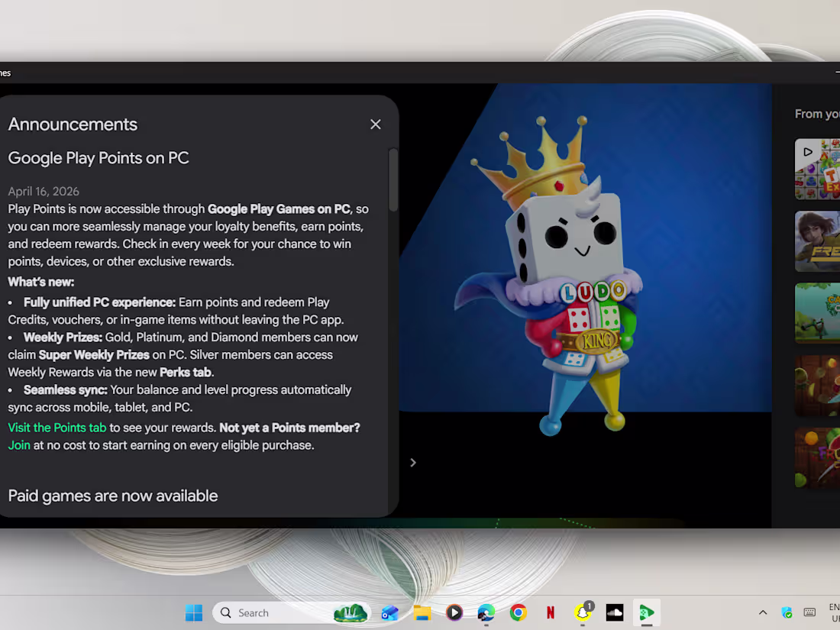Close the Announcements panel
Screen dimensions: 840x630
click(x=376, y=124)
